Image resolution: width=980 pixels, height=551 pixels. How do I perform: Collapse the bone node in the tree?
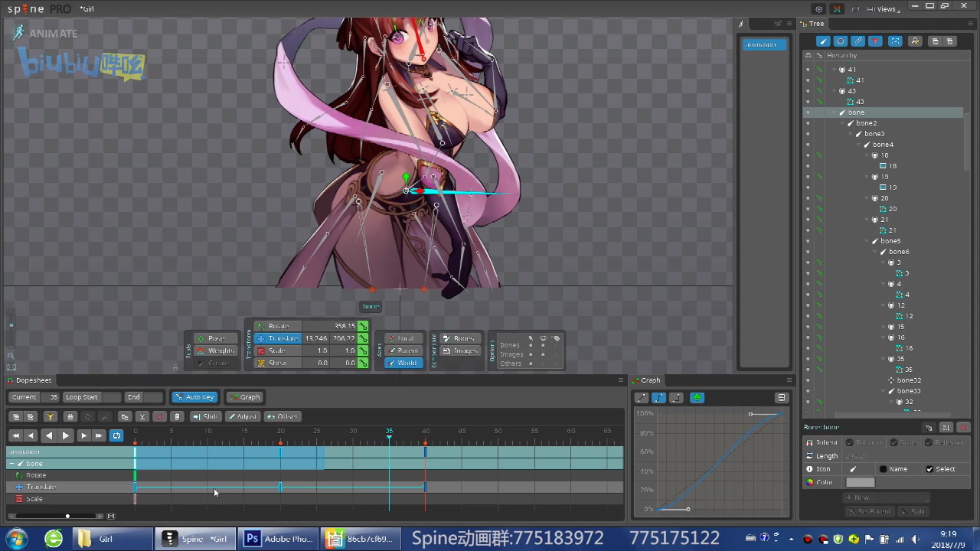tap(834, 112)
